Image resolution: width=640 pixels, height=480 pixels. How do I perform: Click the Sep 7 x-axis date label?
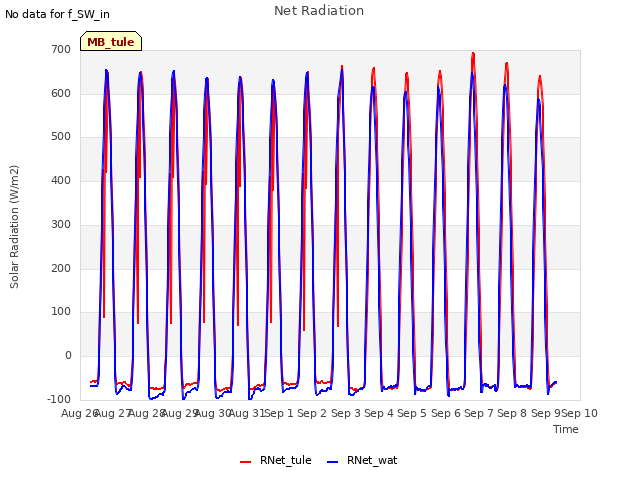coord(479,413)
